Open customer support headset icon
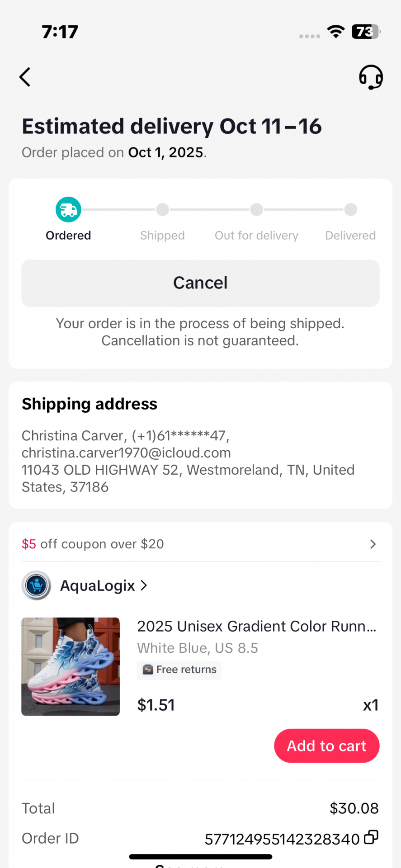 click(x=371, y=77)
